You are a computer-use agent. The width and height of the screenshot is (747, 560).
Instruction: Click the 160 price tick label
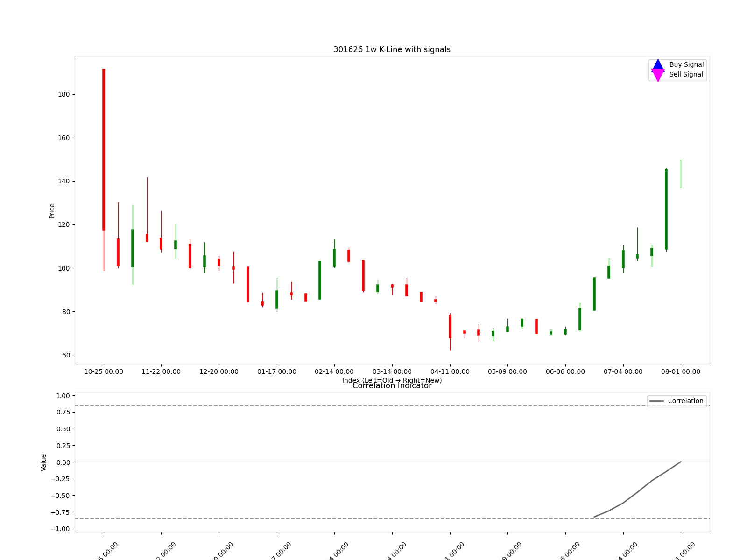[x=64, y=138]
